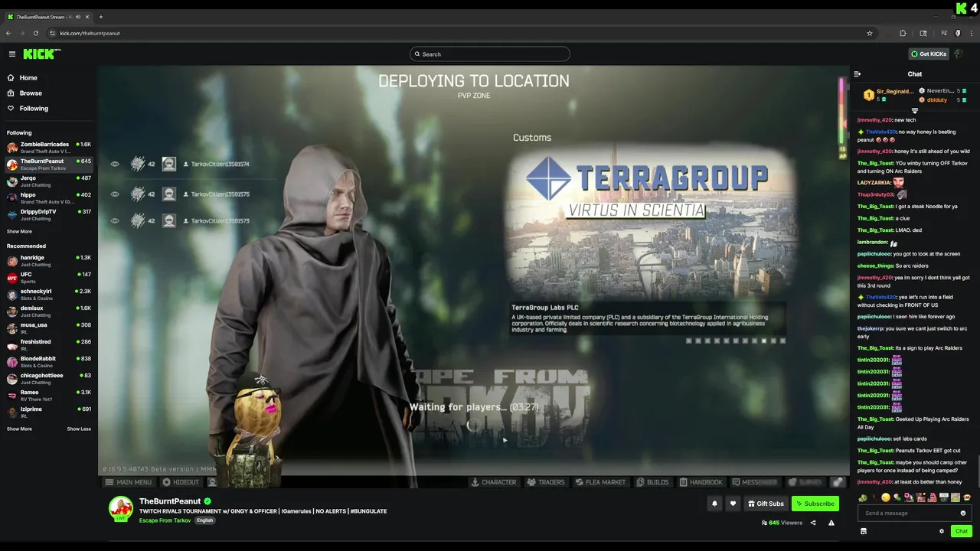The image size is (980, 551).
Task: Click in the Search field
Action: tap(490, 54)
